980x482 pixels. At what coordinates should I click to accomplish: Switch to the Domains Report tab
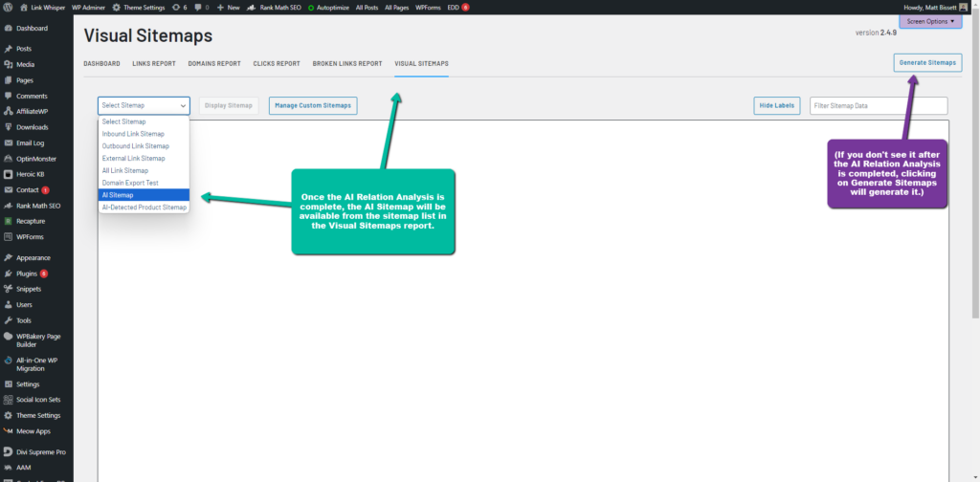[214, 64]
